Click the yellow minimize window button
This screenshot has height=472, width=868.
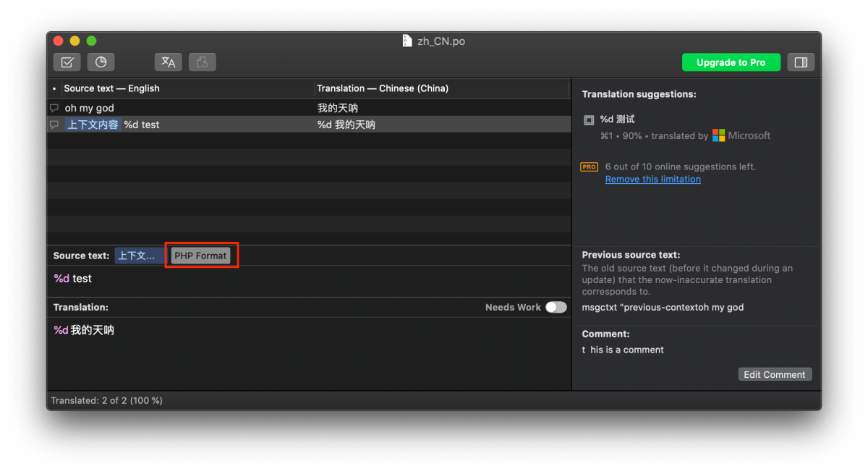tap(75, 41)
